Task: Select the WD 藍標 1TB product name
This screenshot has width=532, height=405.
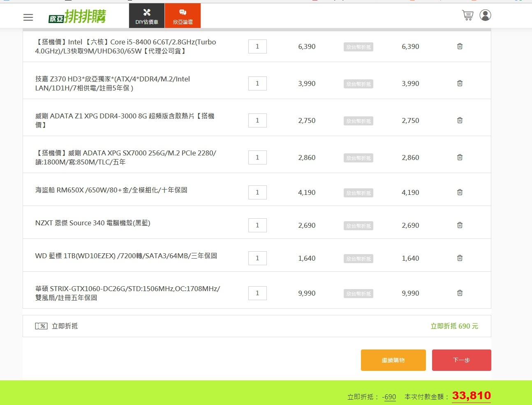Action: click(126, 256)
